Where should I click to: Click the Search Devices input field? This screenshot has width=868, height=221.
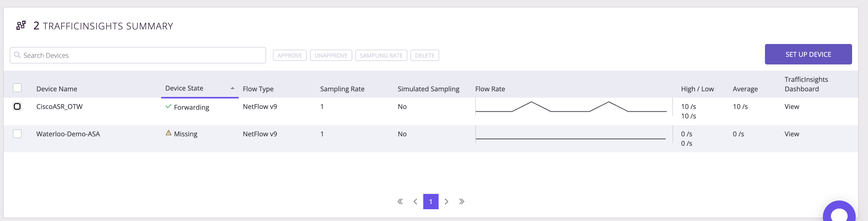click(138, 55)
